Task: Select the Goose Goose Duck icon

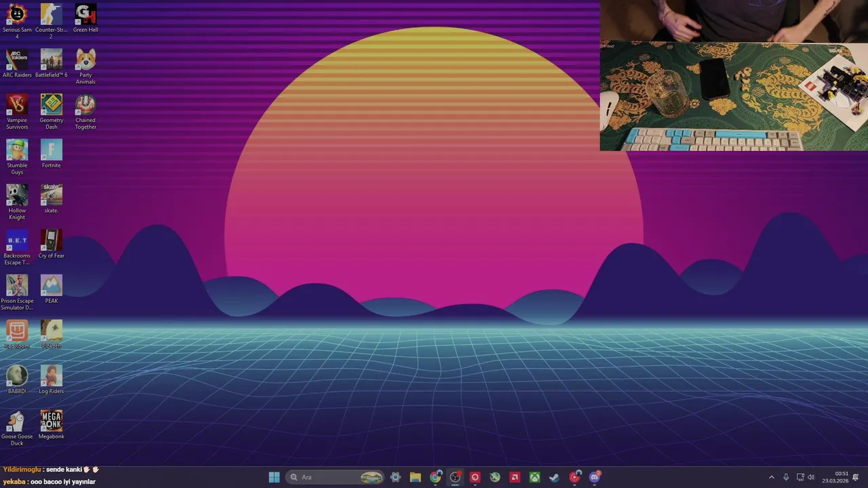Action: (x=17, y=428)
